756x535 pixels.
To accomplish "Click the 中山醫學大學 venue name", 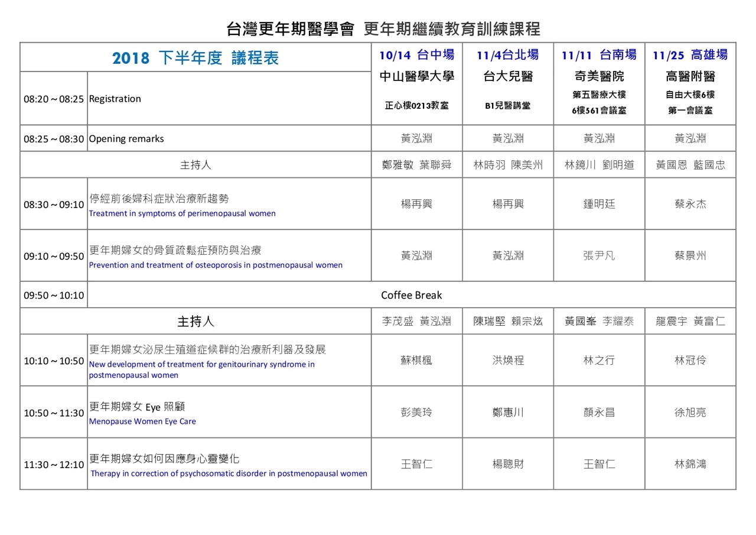I will (x=416, y=77).
